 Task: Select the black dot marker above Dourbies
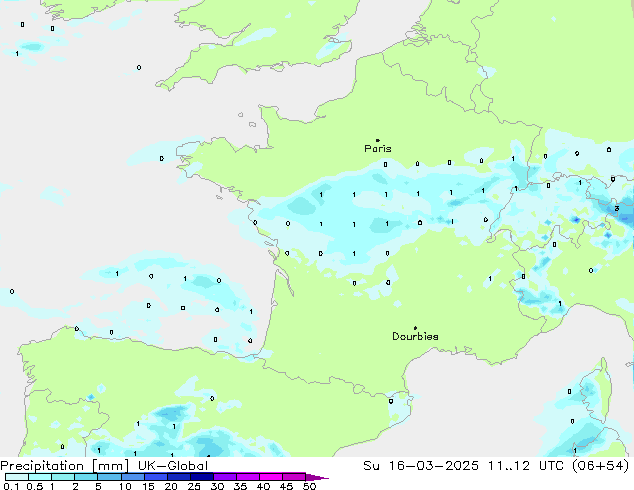[x=415, y=328]
